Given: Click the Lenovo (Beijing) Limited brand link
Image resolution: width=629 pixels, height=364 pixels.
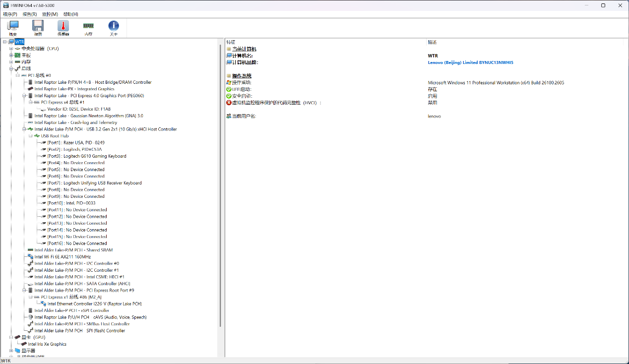Looking at the screenshot, I should coord(470,62).
